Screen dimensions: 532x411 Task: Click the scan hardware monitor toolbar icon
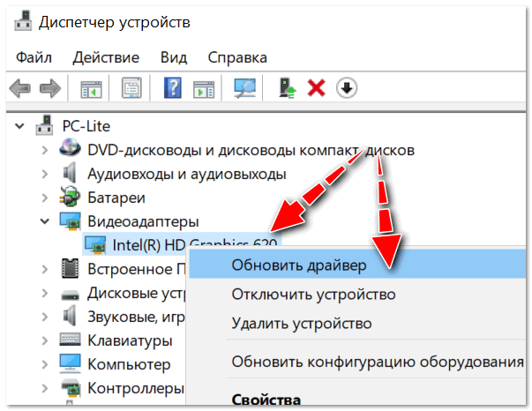244,88
